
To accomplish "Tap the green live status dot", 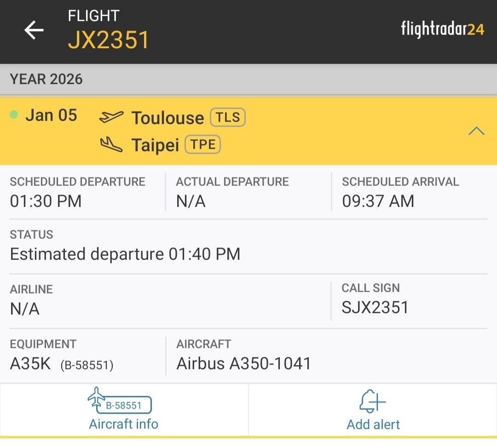I will pyautogui.click(x=14, y=115).
